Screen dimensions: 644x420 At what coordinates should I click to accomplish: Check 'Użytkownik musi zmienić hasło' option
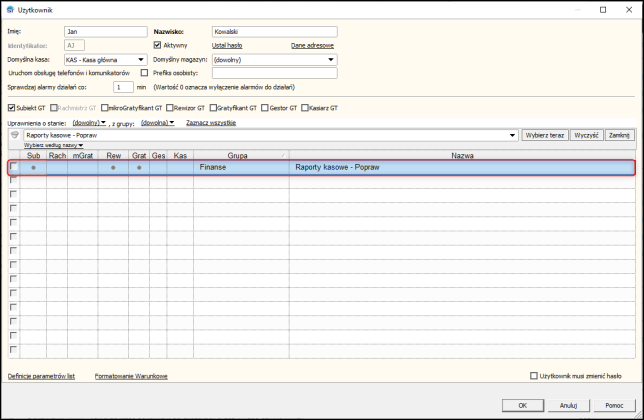click(534, 376)
